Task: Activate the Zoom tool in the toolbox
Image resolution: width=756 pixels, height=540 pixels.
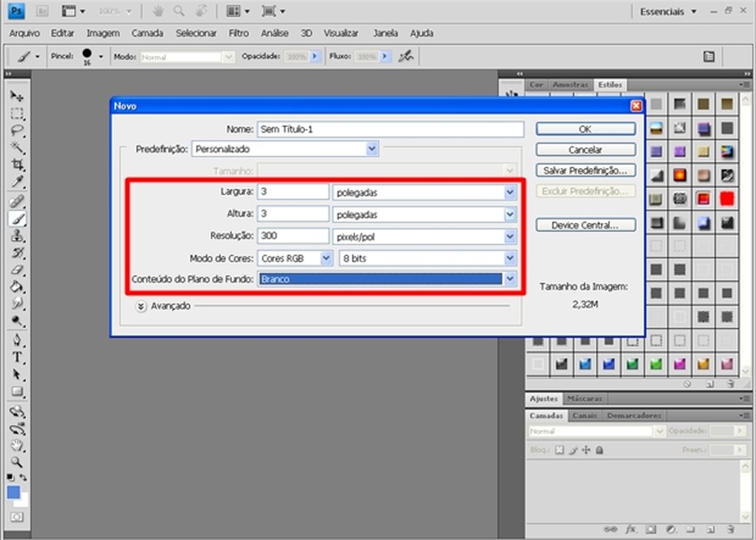Action: pyautogui.click(x=18, y=462)
